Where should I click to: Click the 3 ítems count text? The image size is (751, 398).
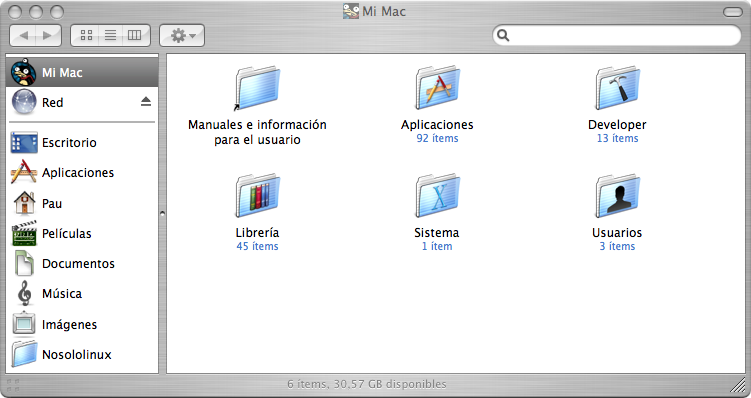[617, 246]
